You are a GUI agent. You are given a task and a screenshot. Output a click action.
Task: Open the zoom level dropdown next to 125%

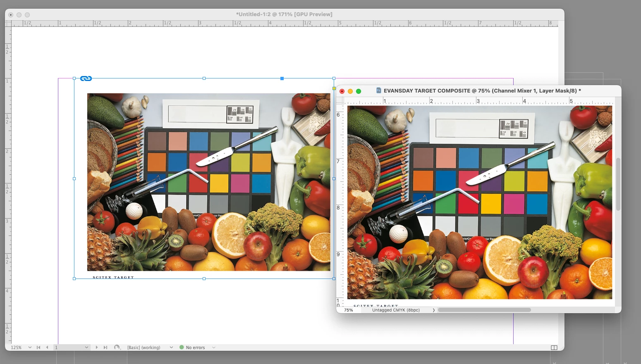tap(30, 347)
